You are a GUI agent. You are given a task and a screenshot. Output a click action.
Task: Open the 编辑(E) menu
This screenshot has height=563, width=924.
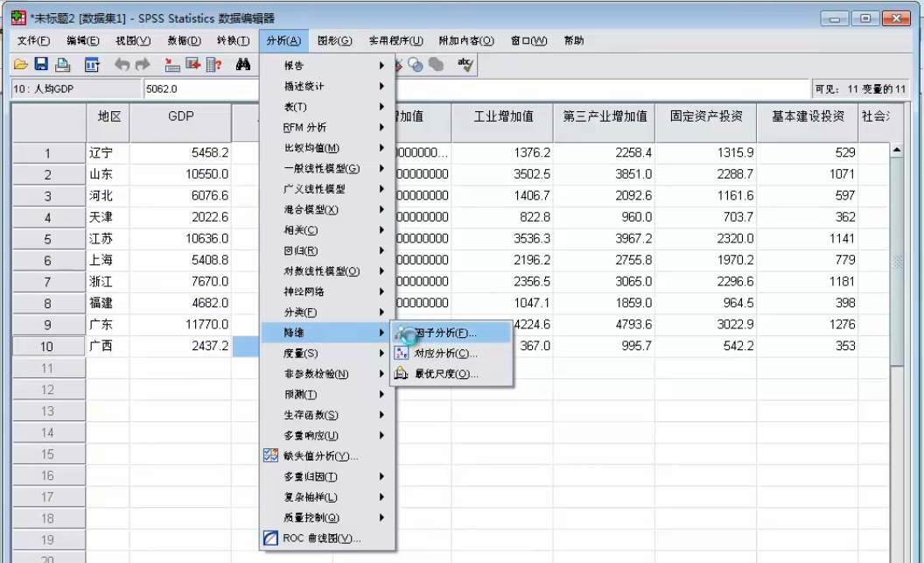(x=83, y=40)
